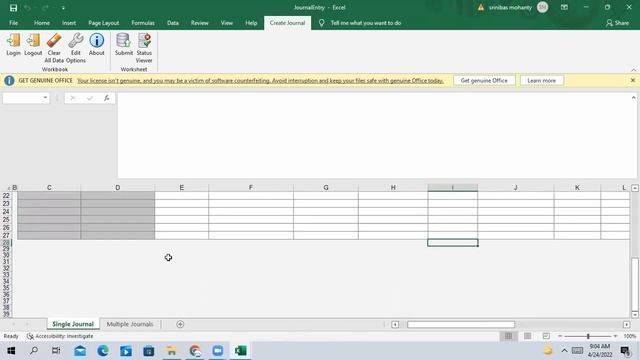Collapse the formula bar with arrow

pyautogui.click(x=633, y=98)
